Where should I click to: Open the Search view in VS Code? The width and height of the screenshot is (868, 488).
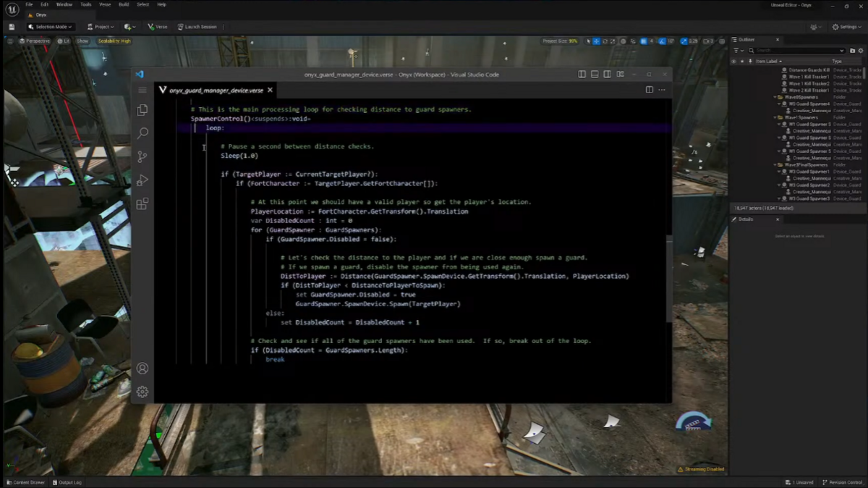pos(142,133)
